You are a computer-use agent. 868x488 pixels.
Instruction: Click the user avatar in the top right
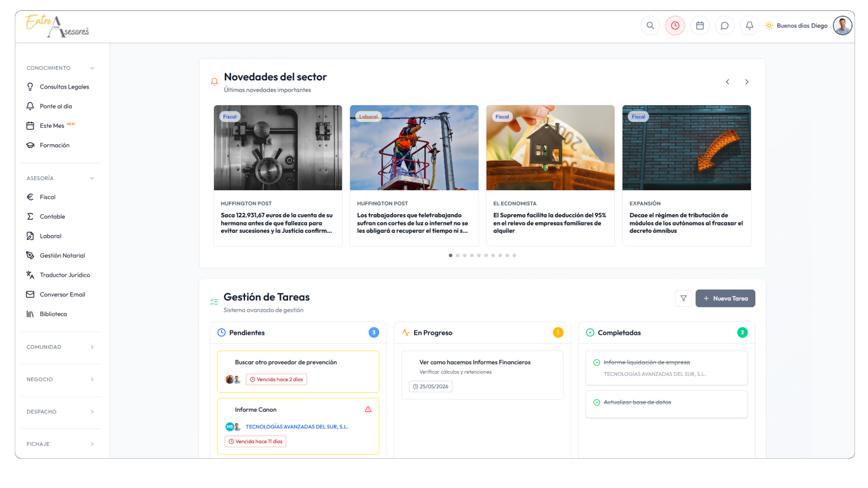coord(842,25)
